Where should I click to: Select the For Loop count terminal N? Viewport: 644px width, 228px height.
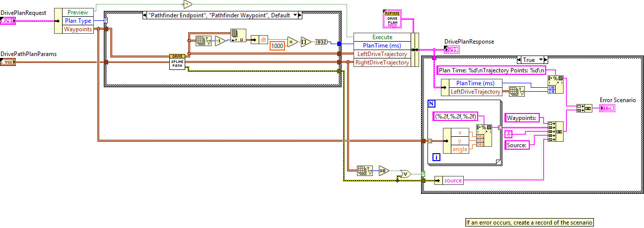tap(431, 104)
